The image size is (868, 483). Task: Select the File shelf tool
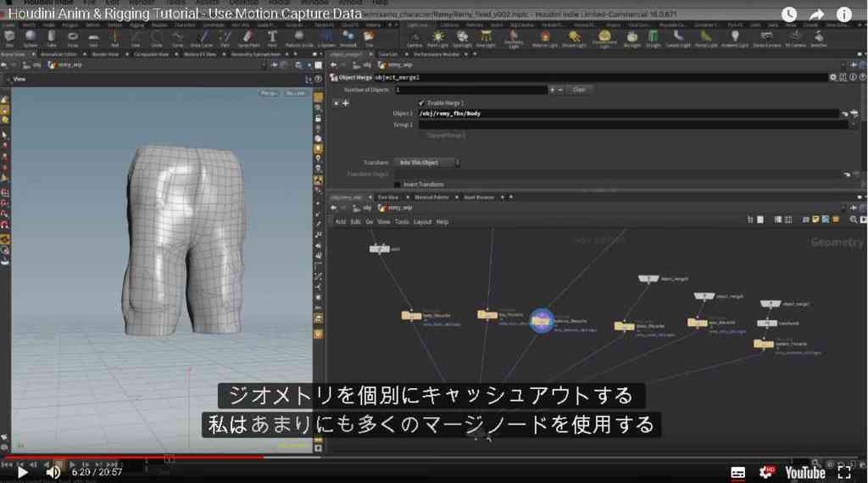point(370,38)
